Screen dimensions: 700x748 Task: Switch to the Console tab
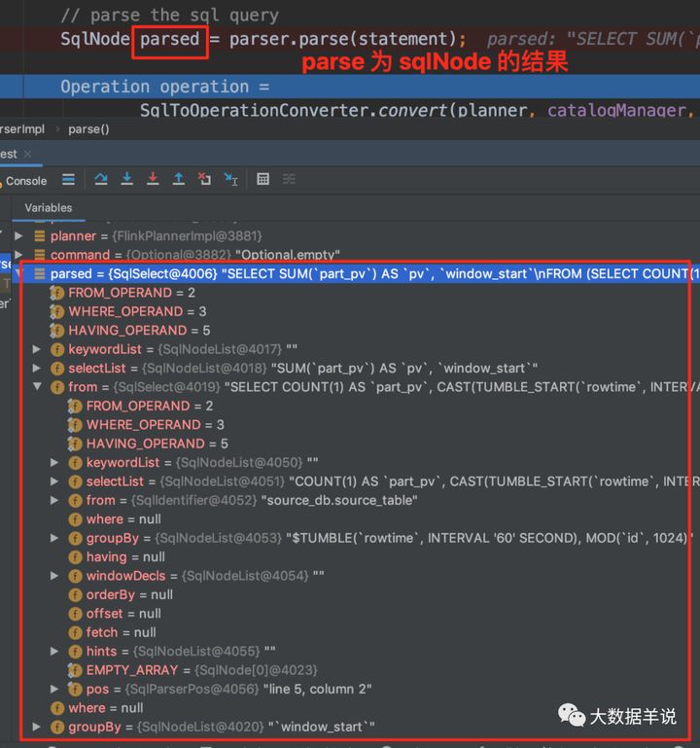click(x=24, y=181)
